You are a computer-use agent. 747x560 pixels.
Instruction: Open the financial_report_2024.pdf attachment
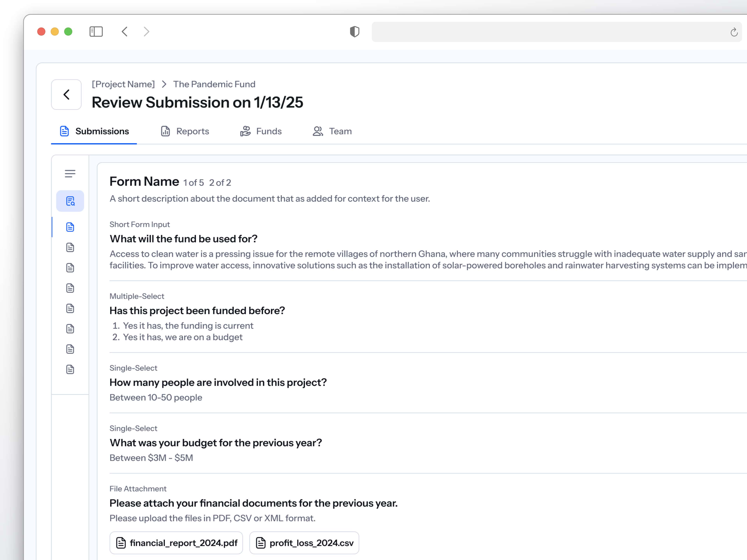[x=176, y=543]
